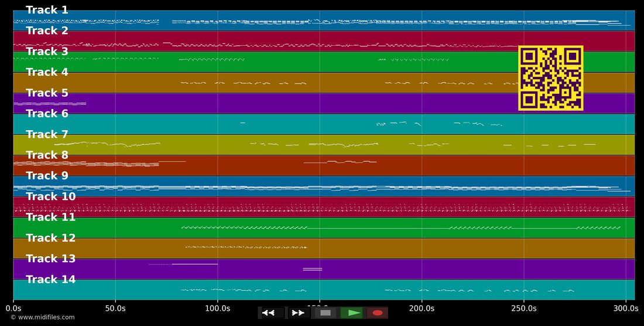Click the 0.0s time axis label
The width and height of the screenshot is (644, 326).
(x=13, y=308)
